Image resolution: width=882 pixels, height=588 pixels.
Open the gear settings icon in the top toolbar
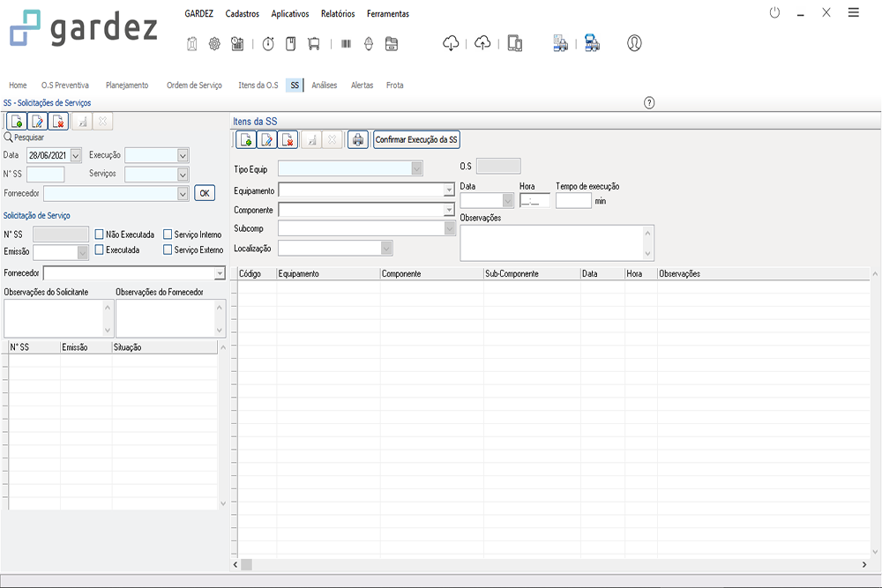click(214, 44)
